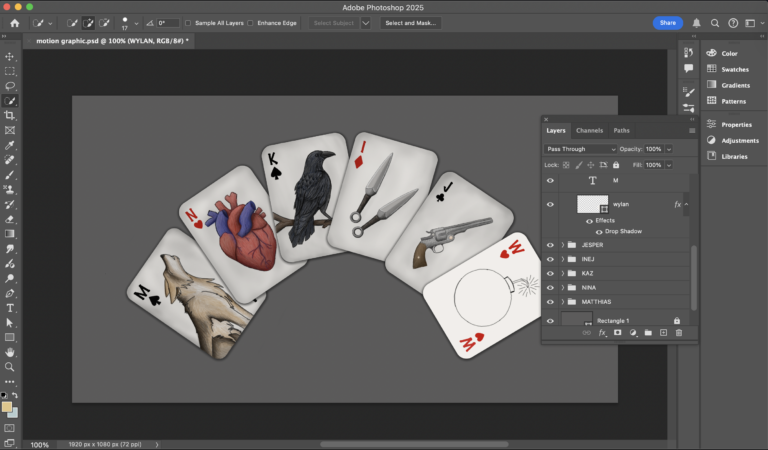Create a new group in the Layers panel

click(x=648, y=332)
